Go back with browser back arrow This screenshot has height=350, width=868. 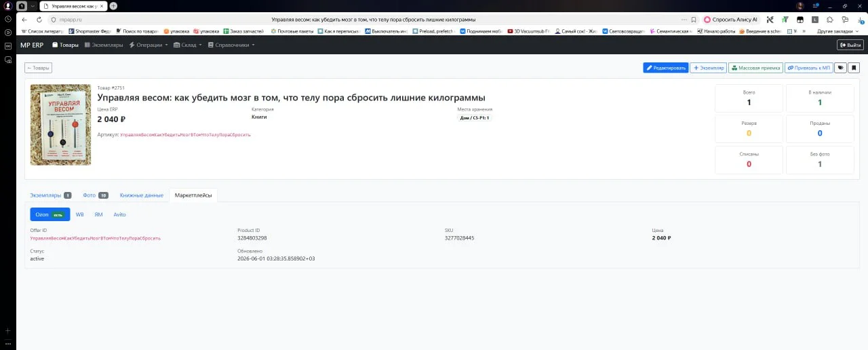[24, 20]
